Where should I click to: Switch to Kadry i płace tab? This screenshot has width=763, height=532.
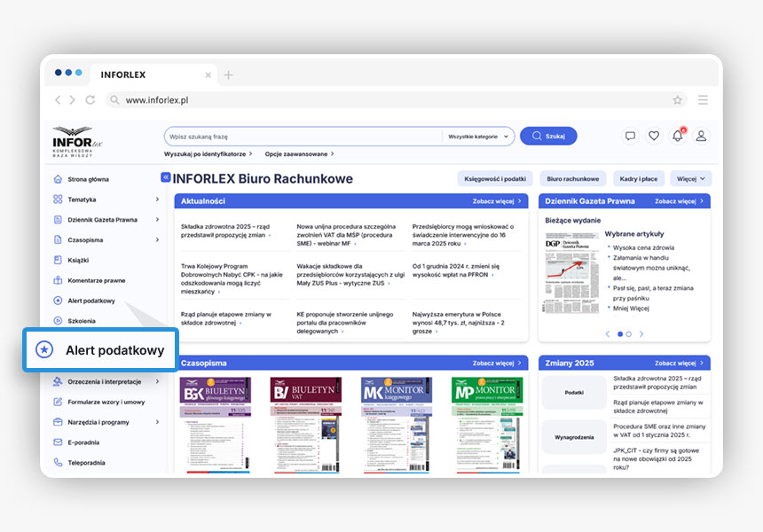pyautogui.click(x=639, y=178)
